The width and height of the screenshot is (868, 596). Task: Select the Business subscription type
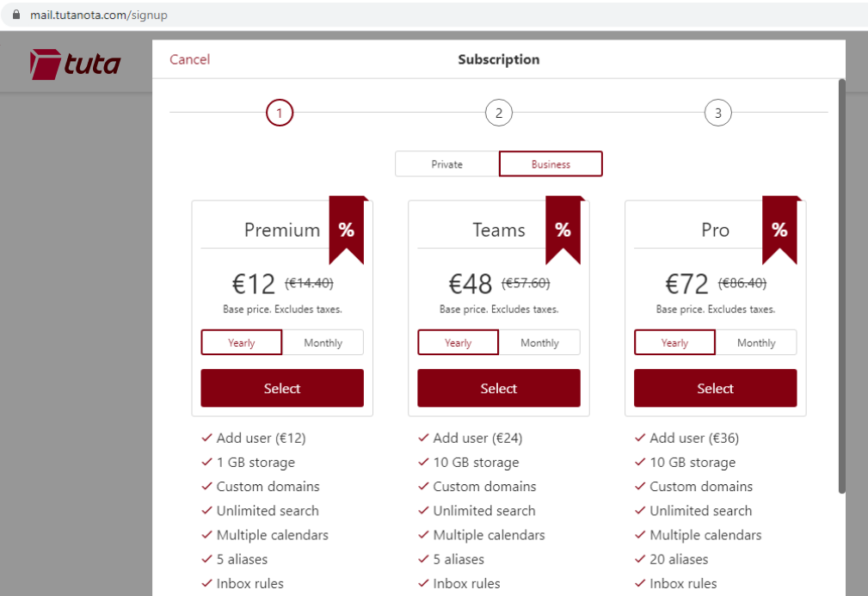(551, 164)
